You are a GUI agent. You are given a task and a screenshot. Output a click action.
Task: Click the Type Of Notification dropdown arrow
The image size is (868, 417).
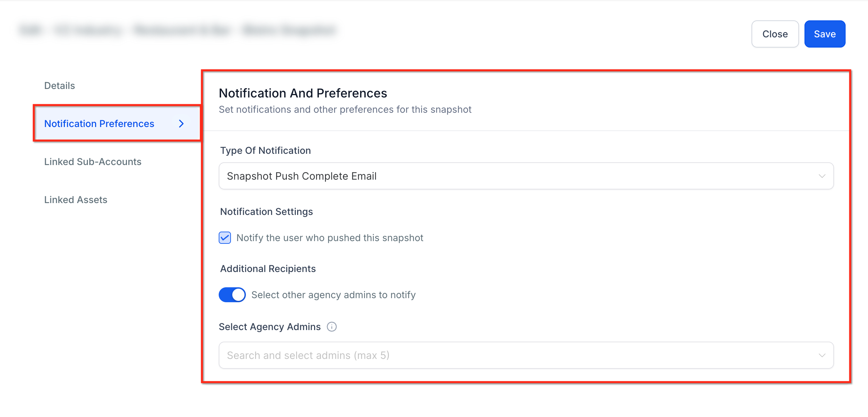(x=821, y=176)
